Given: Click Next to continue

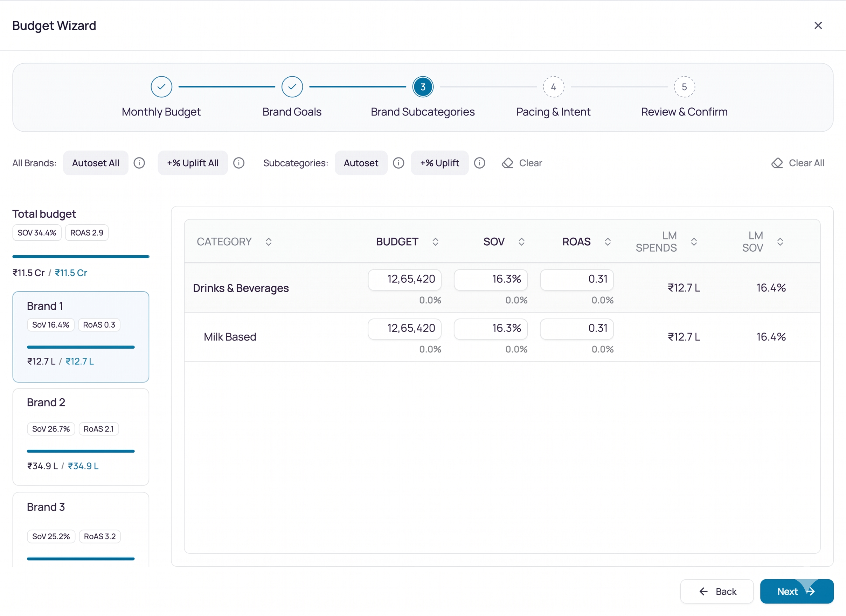Looking at the screenshot, I should (797, 591).
